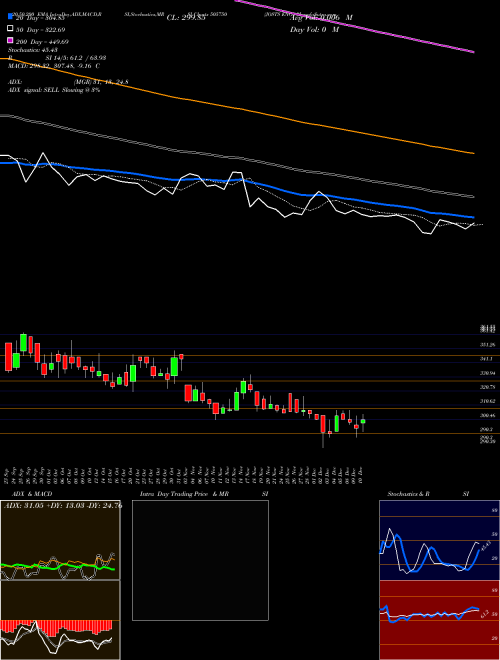
Task: Click the 'Intra Day Trading Price & MRSI' title
Action: [x=204, y=494]
